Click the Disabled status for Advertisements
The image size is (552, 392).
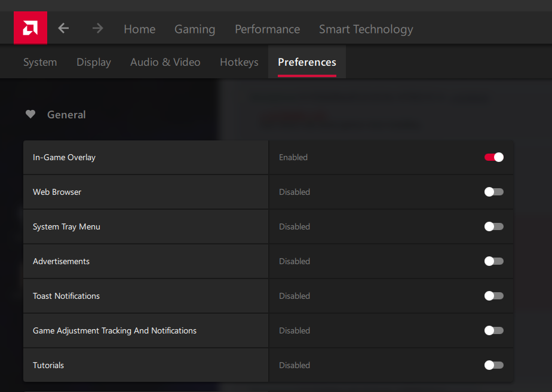[x=295, y=261]
